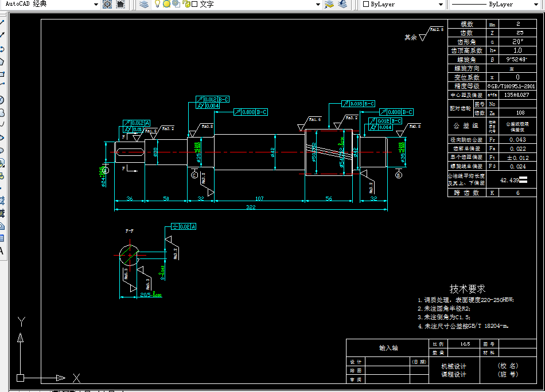
Task: Click the My Workspace home icon
Action: point(120,4)
